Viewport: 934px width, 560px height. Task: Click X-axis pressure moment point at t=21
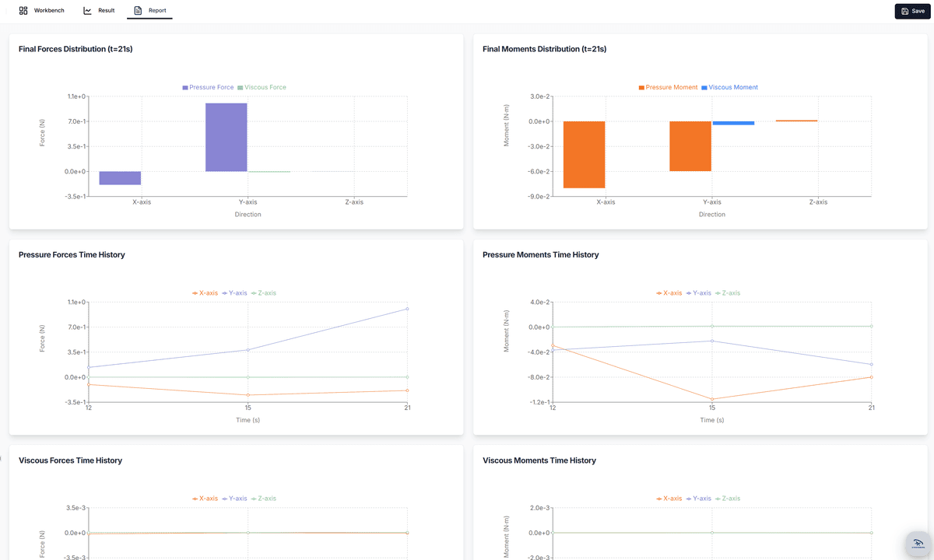point(871,377)
